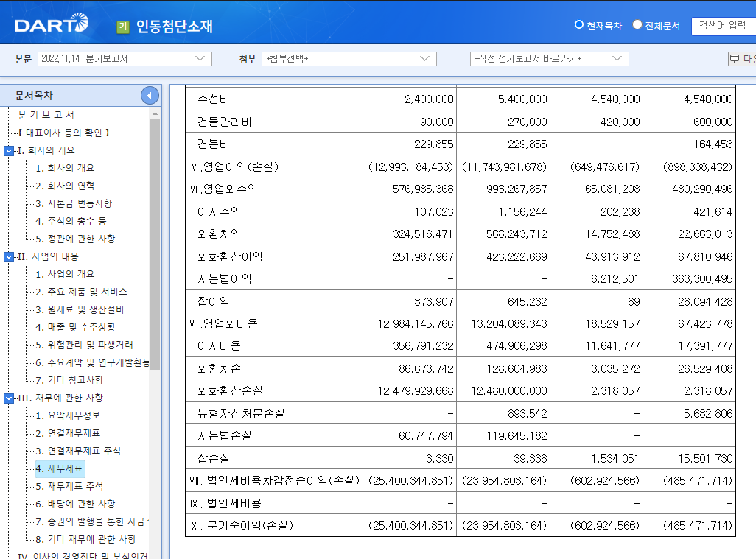
Task: Collapse the 문서목차 sidebar panel arrow
Action: [149, 94]
